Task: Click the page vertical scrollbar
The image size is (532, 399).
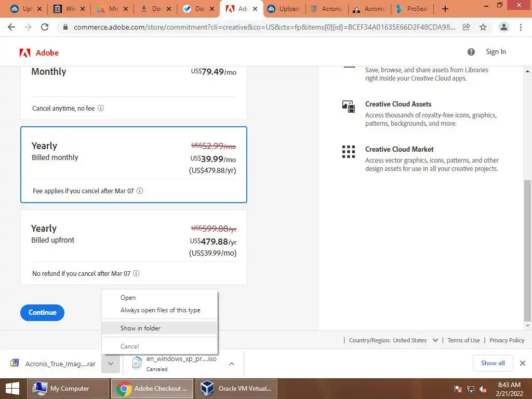Action: [528, 251]
